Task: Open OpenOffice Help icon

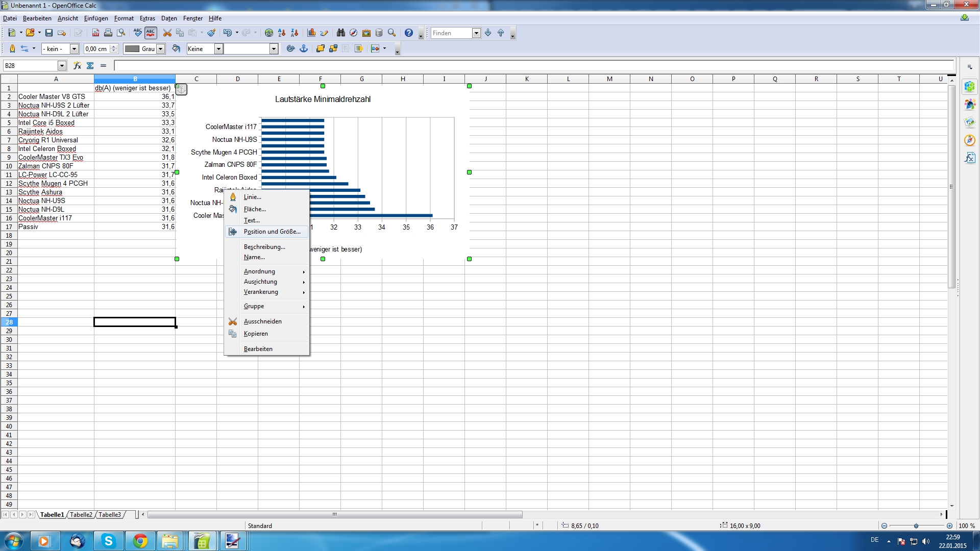Action: (409, 33)
